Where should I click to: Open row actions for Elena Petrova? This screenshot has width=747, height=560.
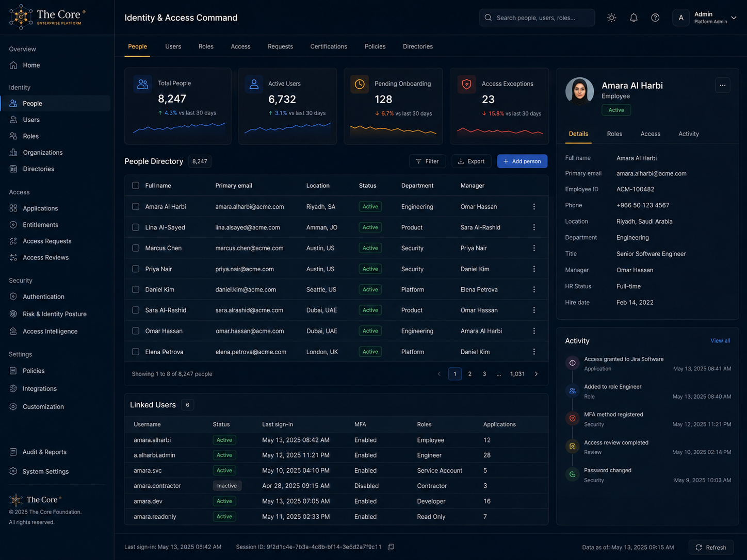pos(534,352)
